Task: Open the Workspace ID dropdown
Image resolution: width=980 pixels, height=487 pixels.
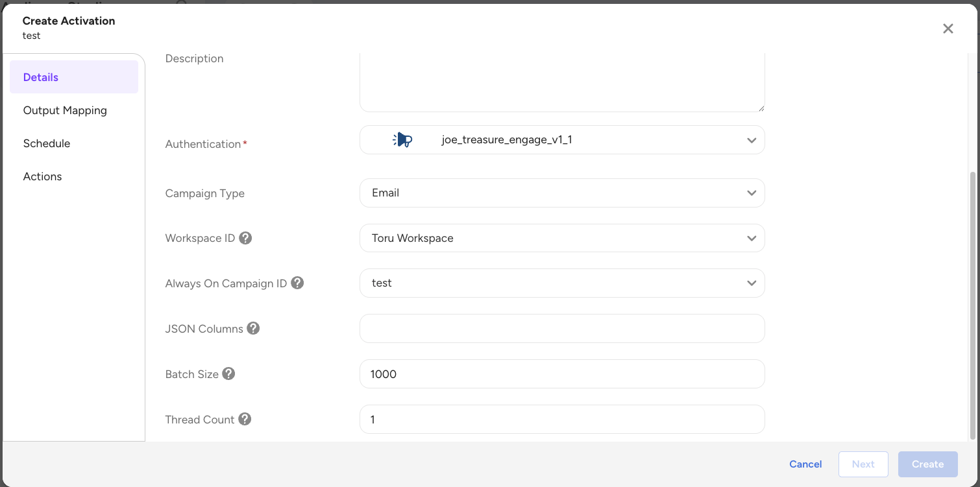Action: point(751,238)
